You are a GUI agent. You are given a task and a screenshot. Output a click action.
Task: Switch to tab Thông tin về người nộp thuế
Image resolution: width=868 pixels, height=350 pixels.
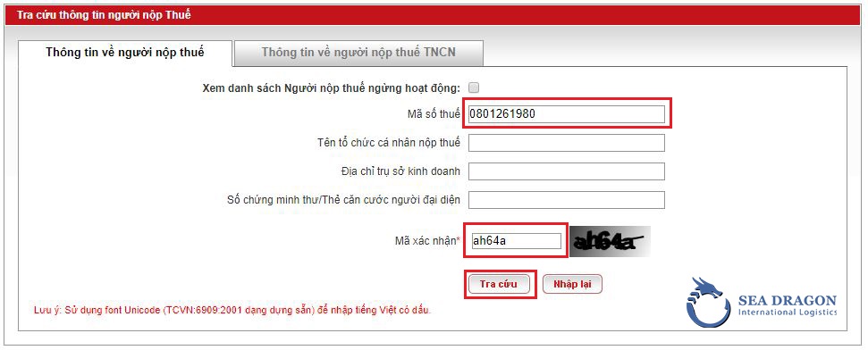tap(125, 53)
